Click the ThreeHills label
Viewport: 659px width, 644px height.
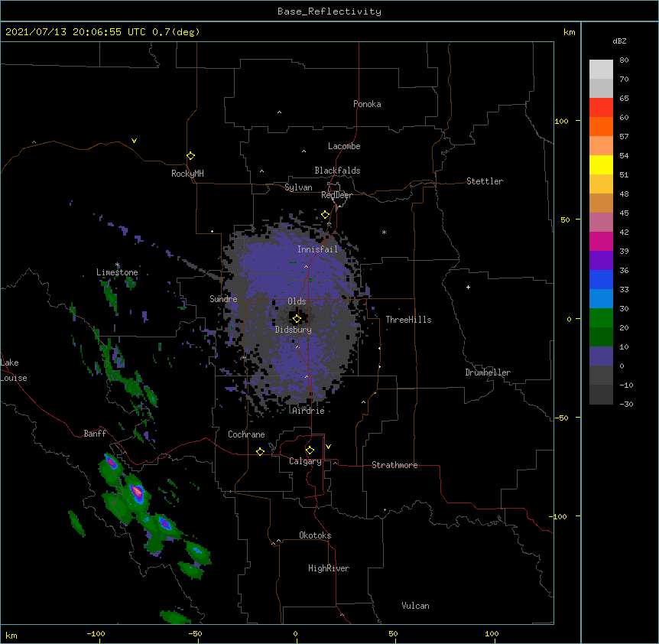pos(408,320)
